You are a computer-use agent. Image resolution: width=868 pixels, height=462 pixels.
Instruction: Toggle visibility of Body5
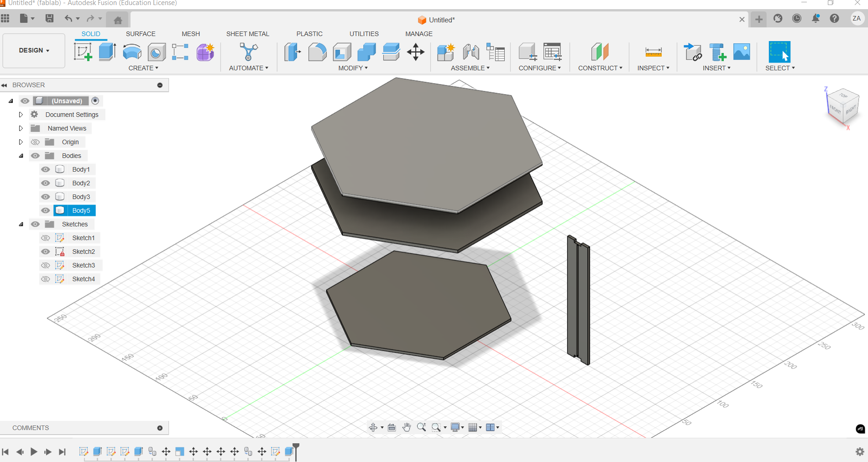[46, 210]
